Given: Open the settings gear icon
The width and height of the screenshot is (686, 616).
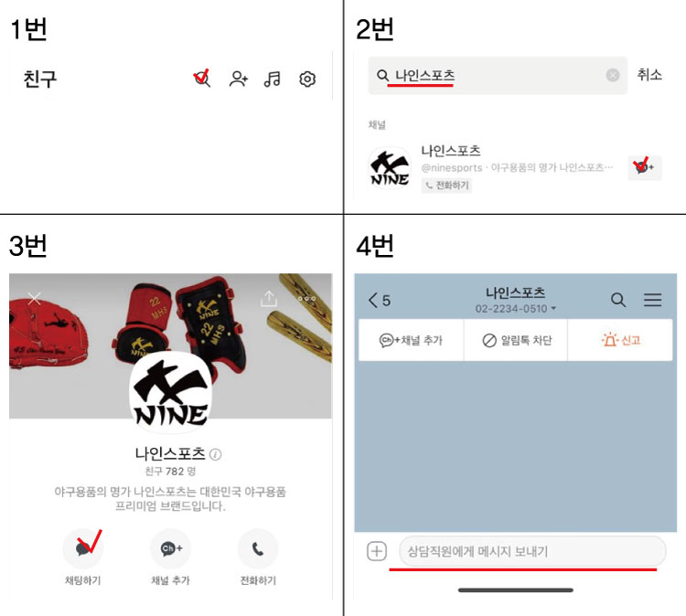Looking at the screenshot, I should tap(307, 80).
